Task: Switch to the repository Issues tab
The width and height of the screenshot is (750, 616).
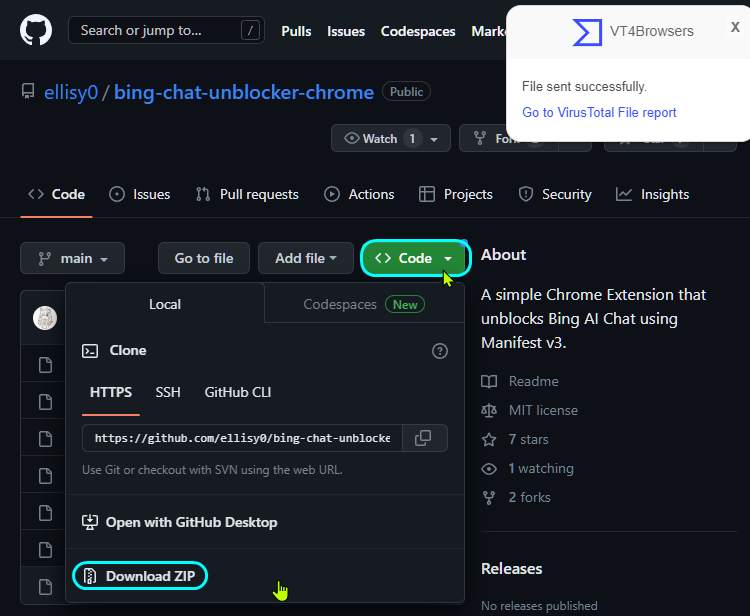Action: (139, 194)
